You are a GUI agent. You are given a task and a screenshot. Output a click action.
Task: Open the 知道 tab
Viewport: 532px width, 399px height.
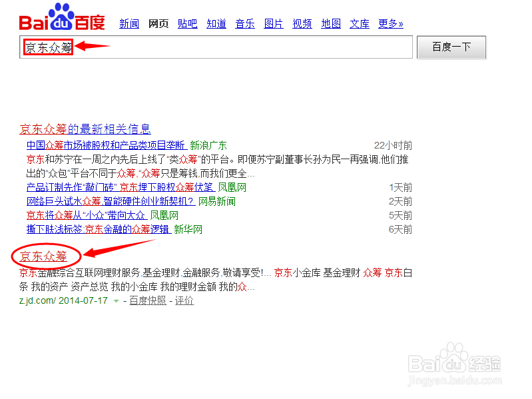(x=216, y=24)
